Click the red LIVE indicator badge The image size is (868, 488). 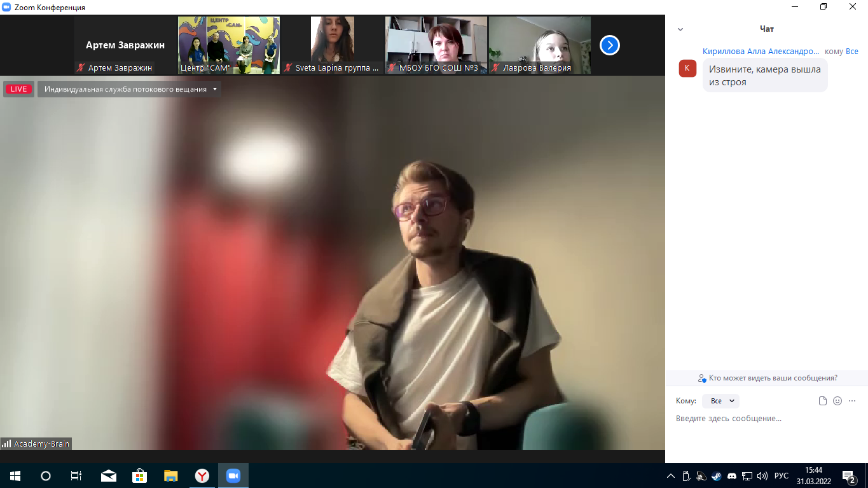click(x=19, y=89)
